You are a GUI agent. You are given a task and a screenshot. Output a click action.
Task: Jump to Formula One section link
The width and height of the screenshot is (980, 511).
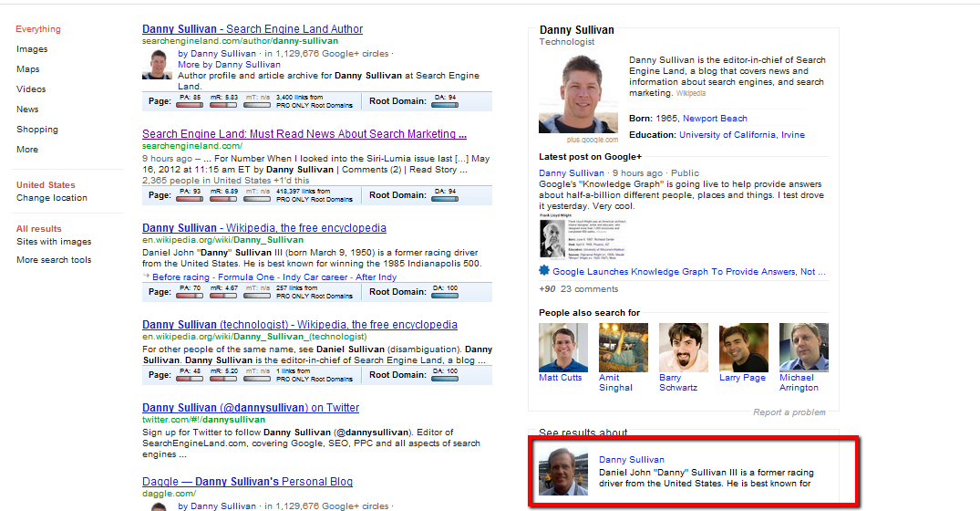pos(246,277)
